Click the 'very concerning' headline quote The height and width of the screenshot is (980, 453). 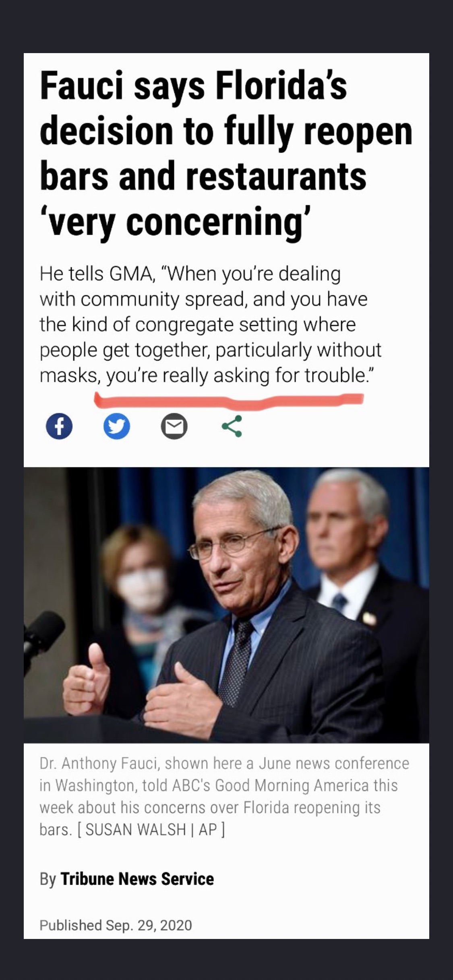tap(176, 221)
